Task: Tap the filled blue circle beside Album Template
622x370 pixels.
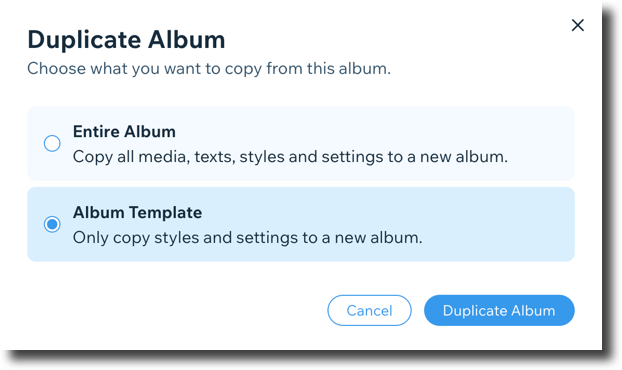Action: point(52,224)
